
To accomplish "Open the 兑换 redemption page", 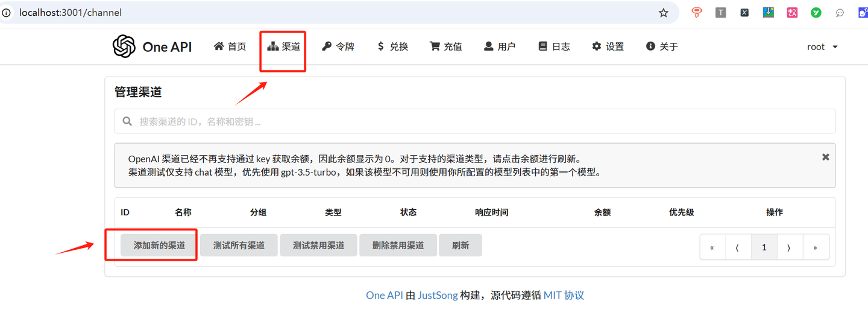I will (392, 46).
